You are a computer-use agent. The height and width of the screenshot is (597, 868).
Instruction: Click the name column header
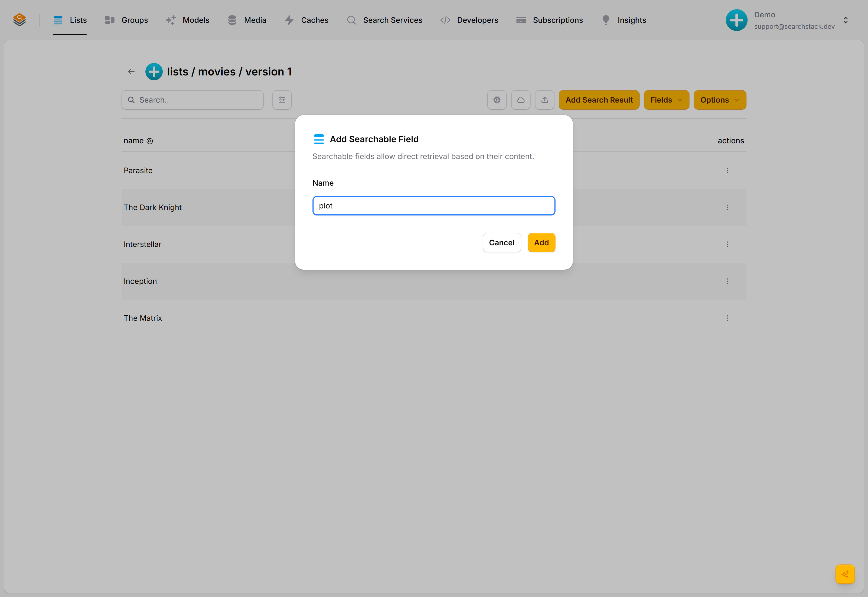click(x=133, y=141)
